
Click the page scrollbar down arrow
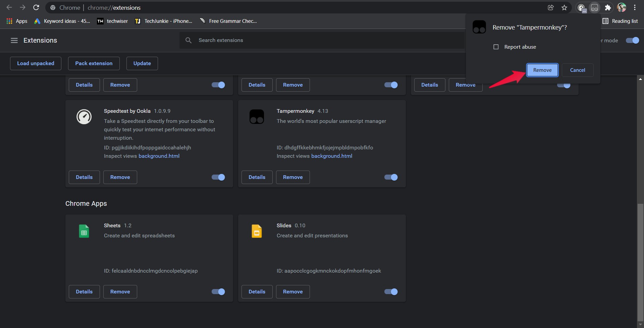coord(640,325)
